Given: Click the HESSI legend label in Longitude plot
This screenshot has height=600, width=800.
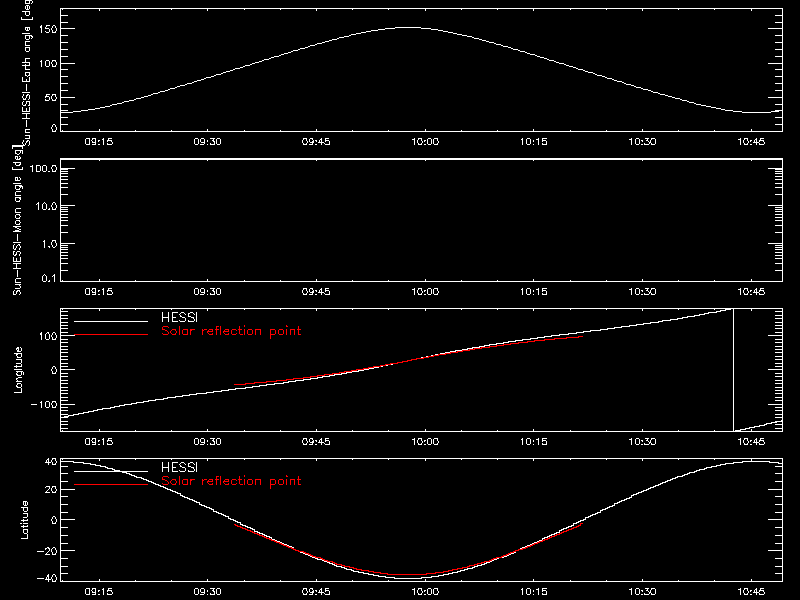Looking at the screenshot, I should pos(179,317).
